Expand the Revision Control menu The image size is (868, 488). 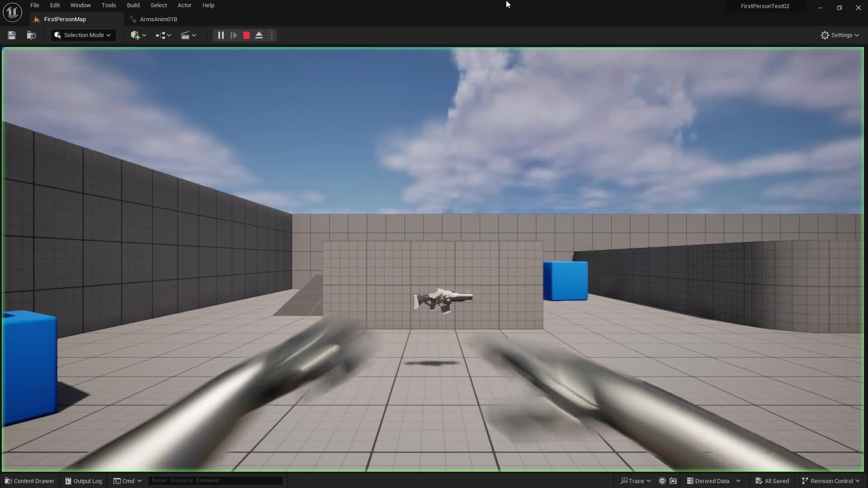point(830,481)
